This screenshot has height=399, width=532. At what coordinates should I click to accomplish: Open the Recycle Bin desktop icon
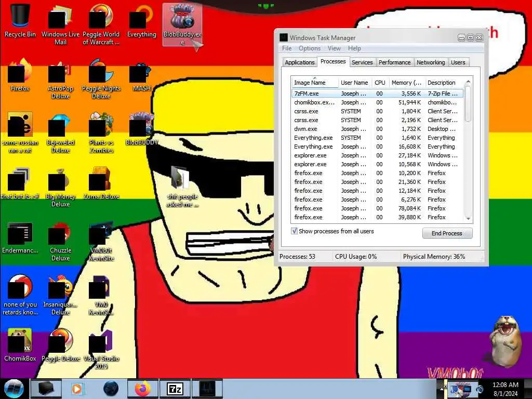click(20, 20)
